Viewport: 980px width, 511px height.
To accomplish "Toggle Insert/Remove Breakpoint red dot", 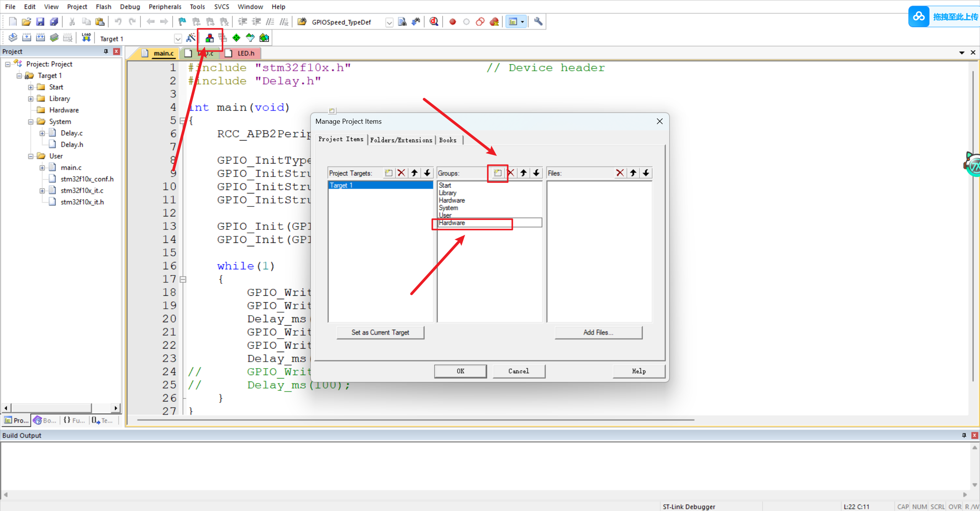I will coord(452,21).
